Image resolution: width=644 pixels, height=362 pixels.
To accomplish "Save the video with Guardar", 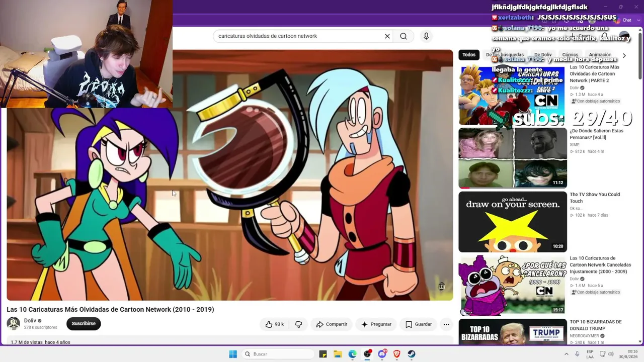I will pos(419,324).
